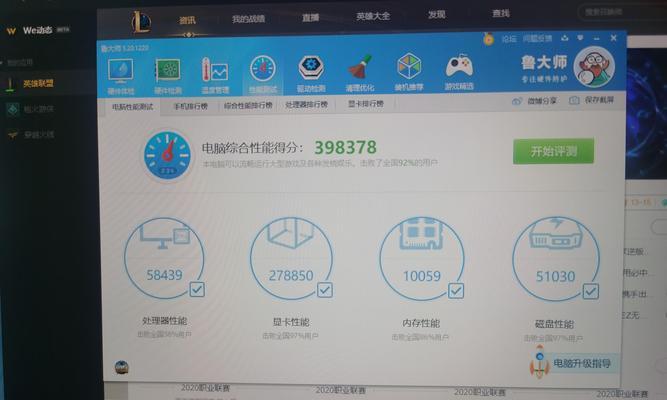This screenshot has height=400, width=667.
Task: Switch to the 显卡排行榜 tab
Action: [366, 103]
